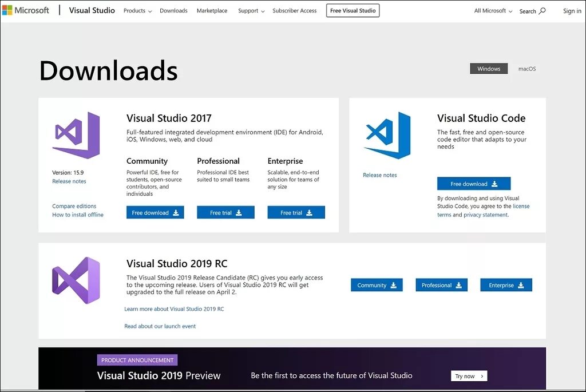The height and width of the screenshot is (392, 586).
Task: Open Subscriber Access nav item
Action: pyautogui.click(x=295, y=11)
